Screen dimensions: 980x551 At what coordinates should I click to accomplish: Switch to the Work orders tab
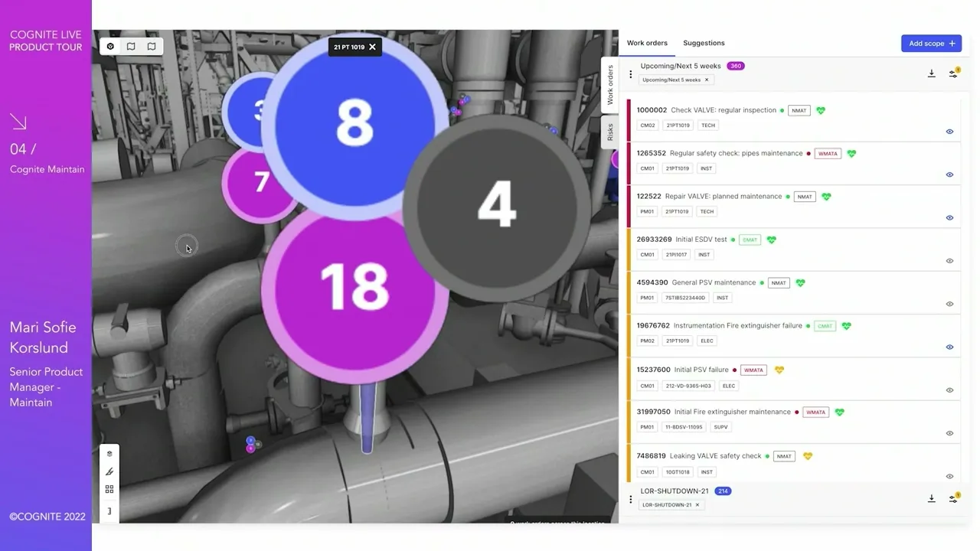647,43
